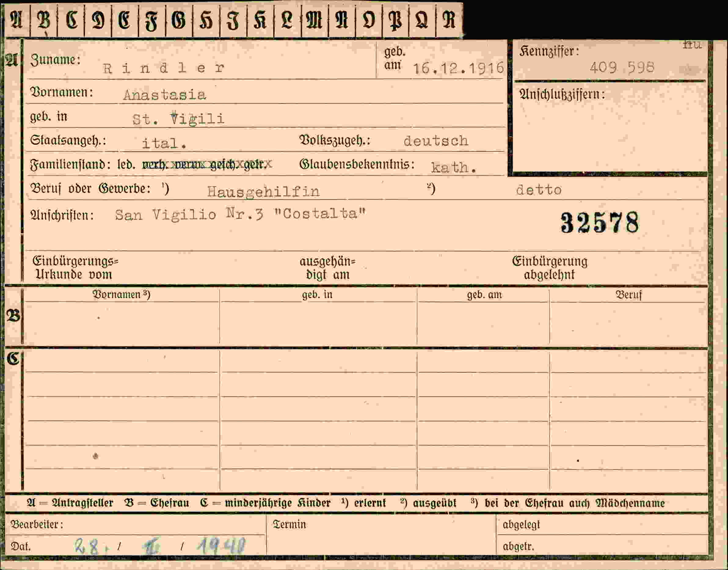The height and width of the screenshot is (570, 728).
Task: Click the legend text "A = Antragsteller"
Action: click(70, 502)
